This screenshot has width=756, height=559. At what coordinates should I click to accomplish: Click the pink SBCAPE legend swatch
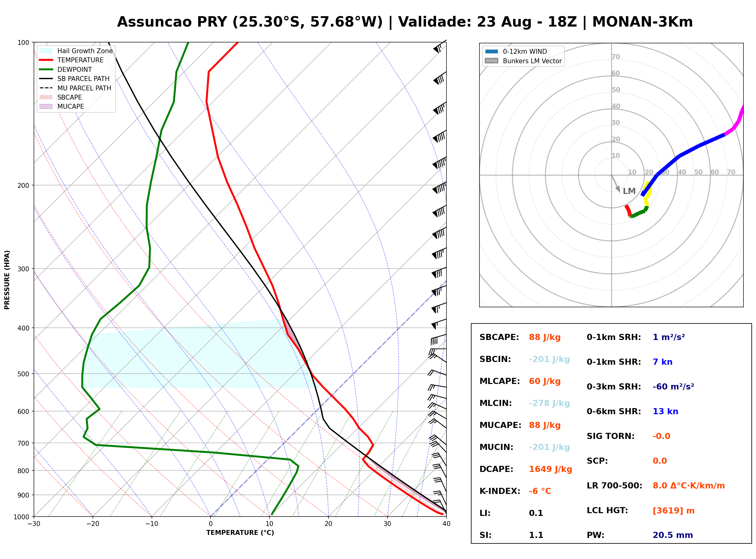coord(46,97)
